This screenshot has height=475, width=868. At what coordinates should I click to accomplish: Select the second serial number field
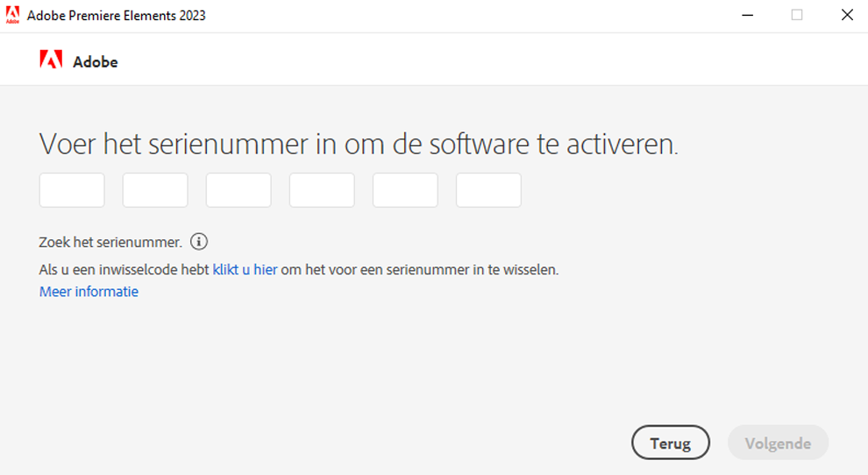coord(155,190)
